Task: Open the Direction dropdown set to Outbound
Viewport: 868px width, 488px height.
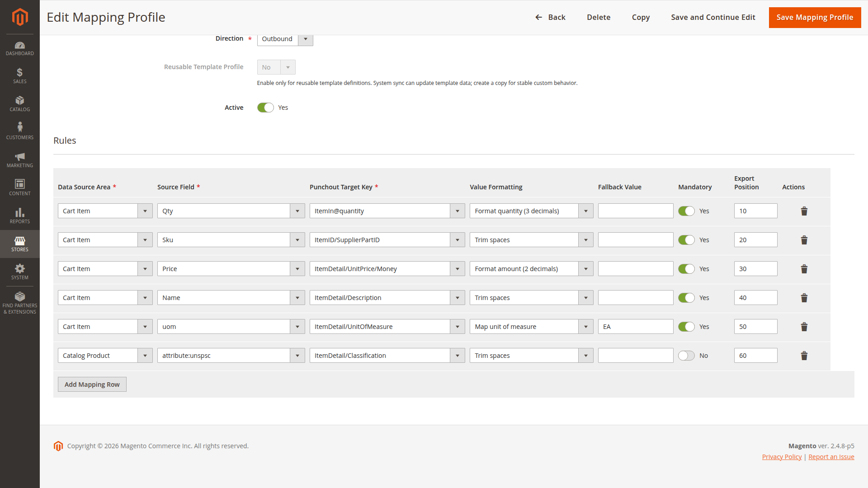Action: 285,39
